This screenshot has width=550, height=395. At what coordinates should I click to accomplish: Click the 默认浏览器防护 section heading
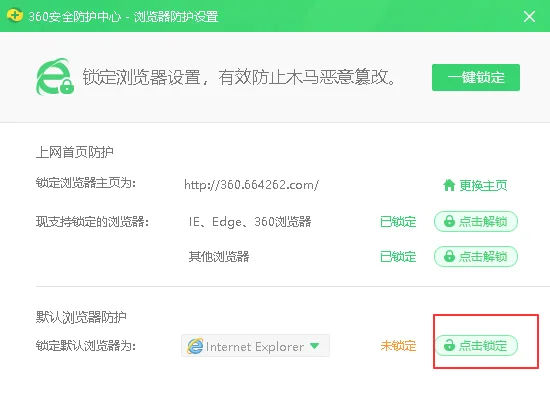81,317
